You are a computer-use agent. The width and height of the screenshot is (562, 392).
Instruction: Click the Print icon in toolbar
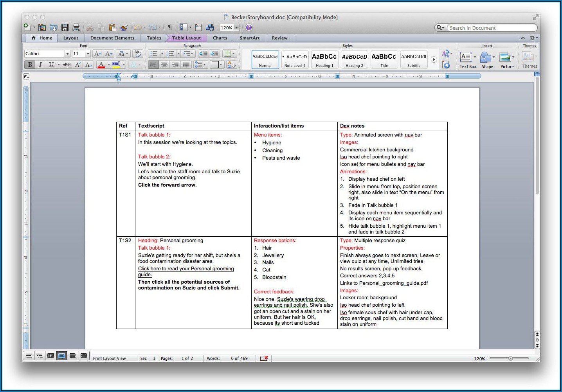76,27
